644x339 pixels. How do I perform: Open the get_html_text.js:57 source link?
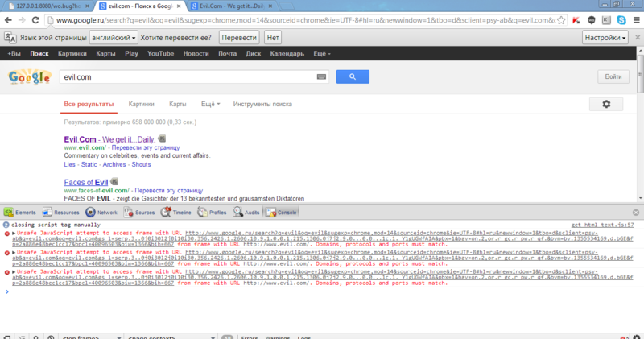click(602, 225)
